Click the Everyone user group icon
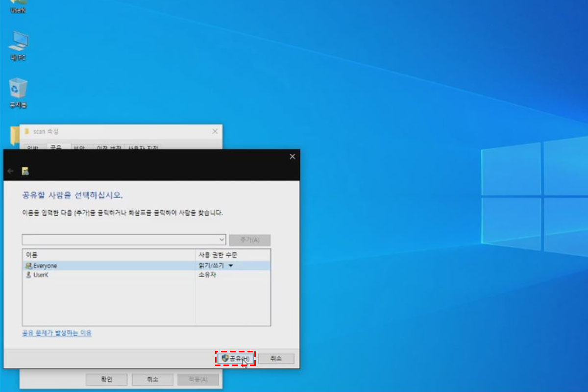588x392 pixels. pos(28,266)
